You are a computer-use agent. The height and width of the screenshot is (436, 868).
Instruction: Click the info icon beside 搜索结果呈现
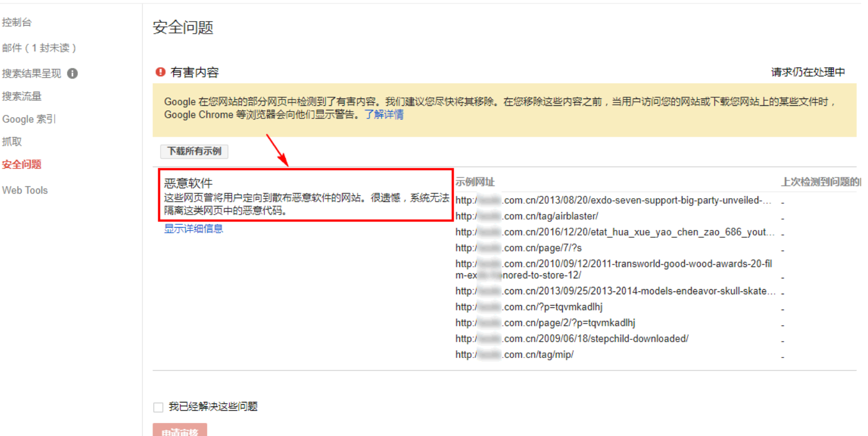pos(72,73)
